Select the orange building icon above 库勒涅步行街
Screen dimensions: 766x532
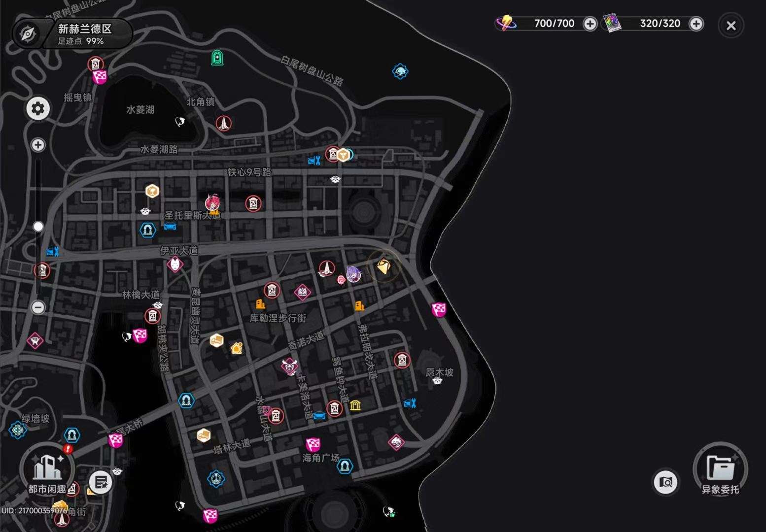coord(260,304)
